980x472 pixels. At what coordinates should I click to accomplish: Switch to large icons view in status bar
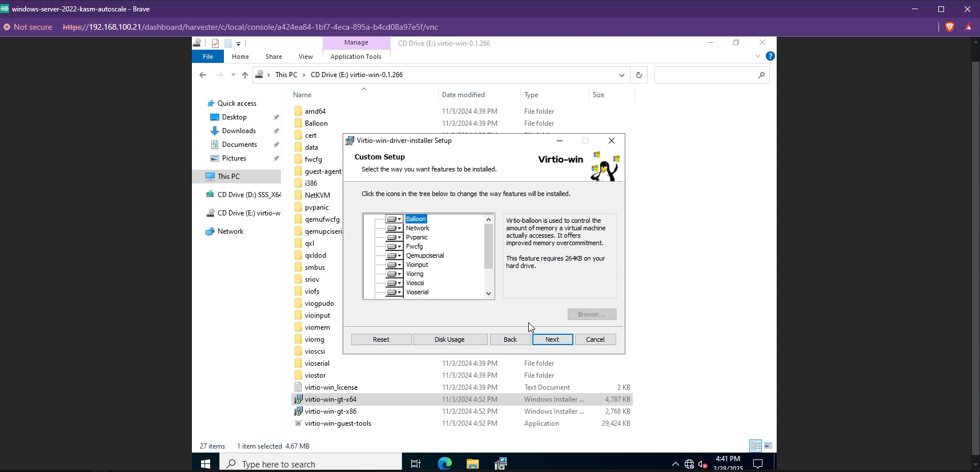point(768,446)
